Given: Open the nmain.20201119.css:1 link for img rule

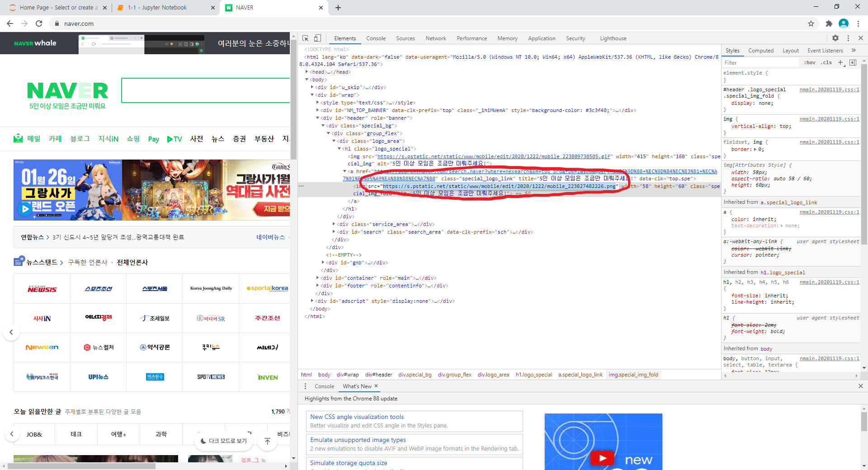Looking at the screenshot, I should pos(829,119).
